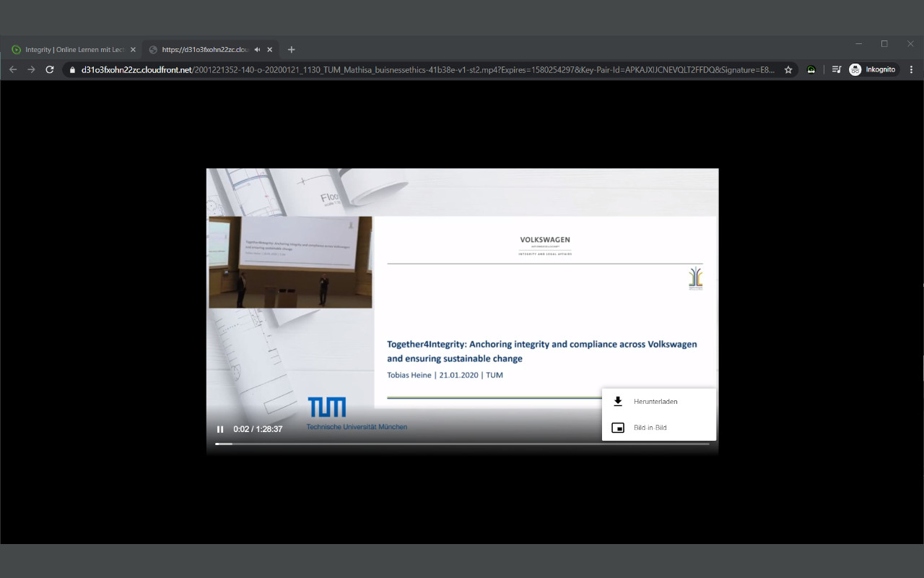Select the cloudfront video tab
This screenshot has width=924, height=578.
point(206,50)
